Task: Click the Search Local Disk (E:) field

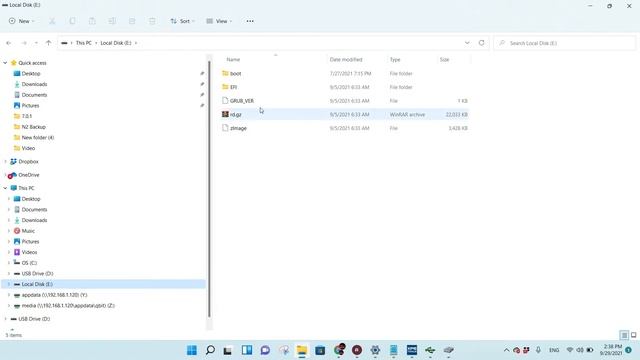Action: click(565, 43)
